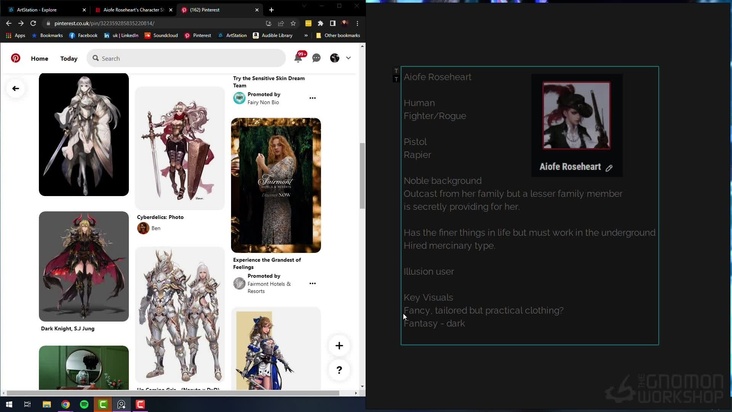Open white armored knight pin on black
The image size is (732, 412).
84,134
